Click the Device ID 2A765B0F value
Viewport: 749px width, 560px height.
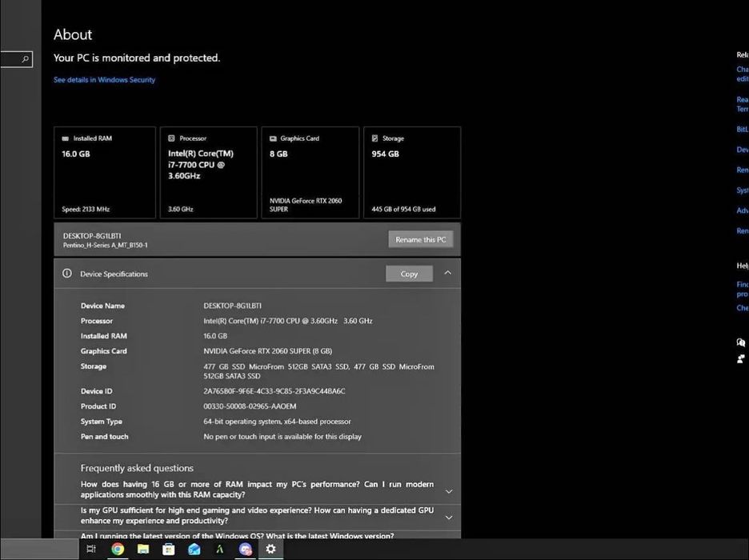274,391
